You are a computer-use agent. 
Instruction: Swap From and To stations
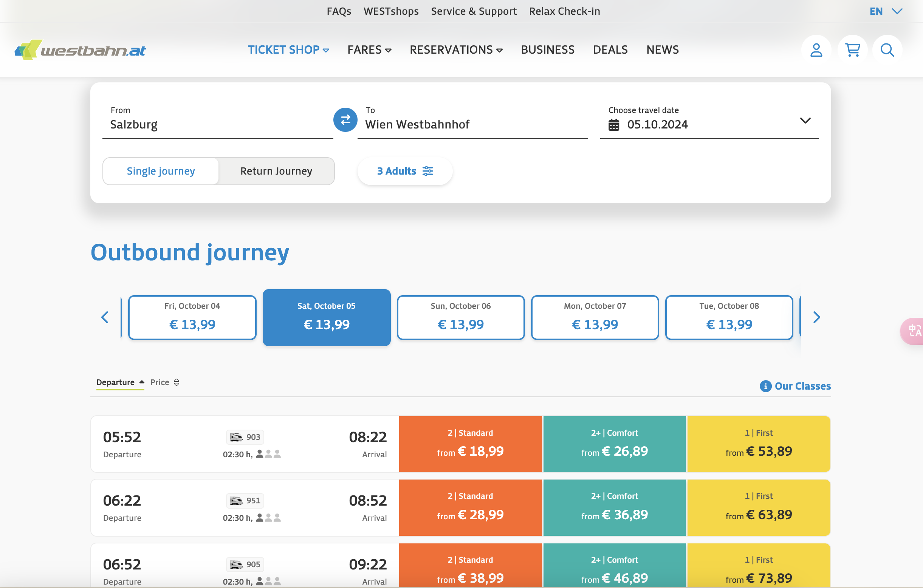(x=345, y=120)
